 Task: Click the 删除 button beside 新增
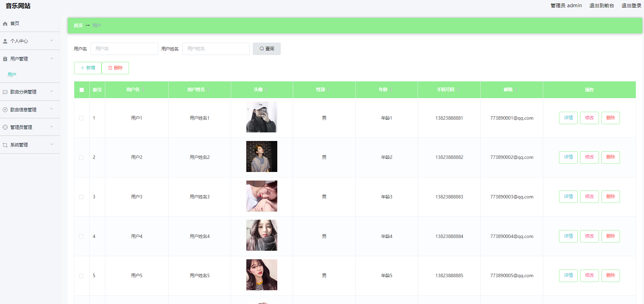click(x=115, y=68)
